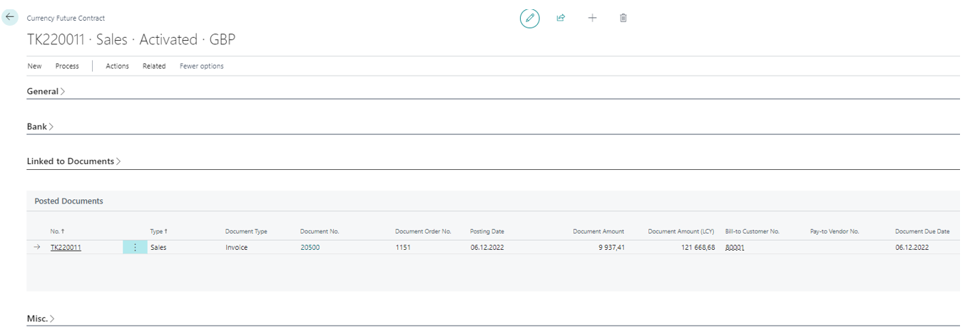
Task: Open the Process menu
Action: click(67, 66)
